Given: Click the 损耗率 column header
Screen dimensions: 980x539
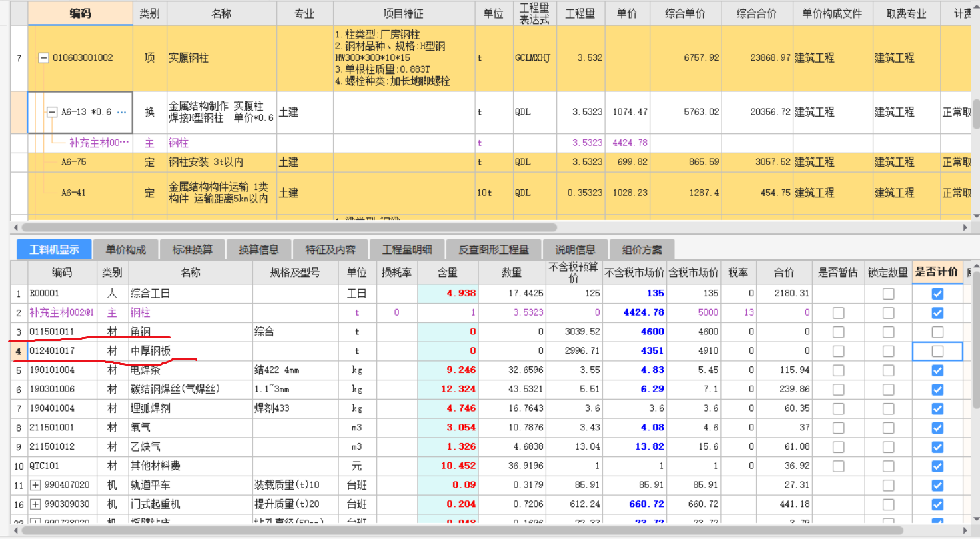Looking at the screenshot, I should 396,272.
